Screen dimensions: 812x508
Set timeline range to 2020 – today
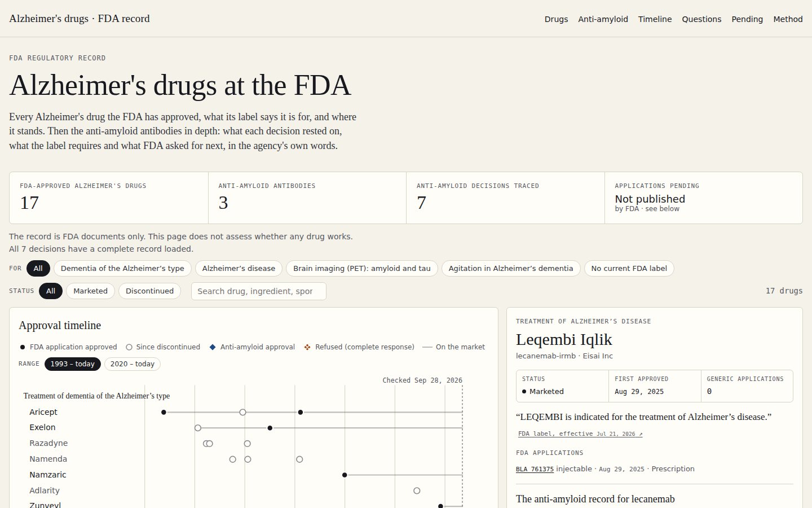click(x=133, y=364)
